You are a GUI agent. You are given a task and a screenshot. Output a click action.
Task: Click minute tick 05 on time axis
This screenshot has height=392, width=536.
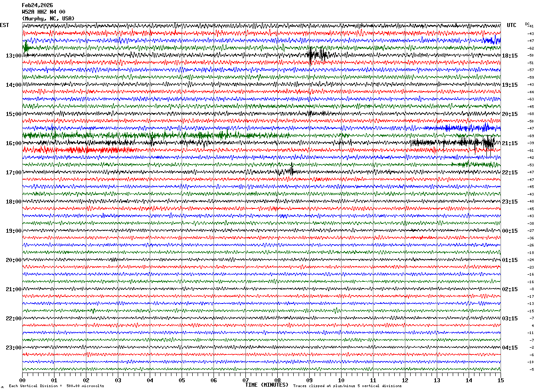[182, 380]
